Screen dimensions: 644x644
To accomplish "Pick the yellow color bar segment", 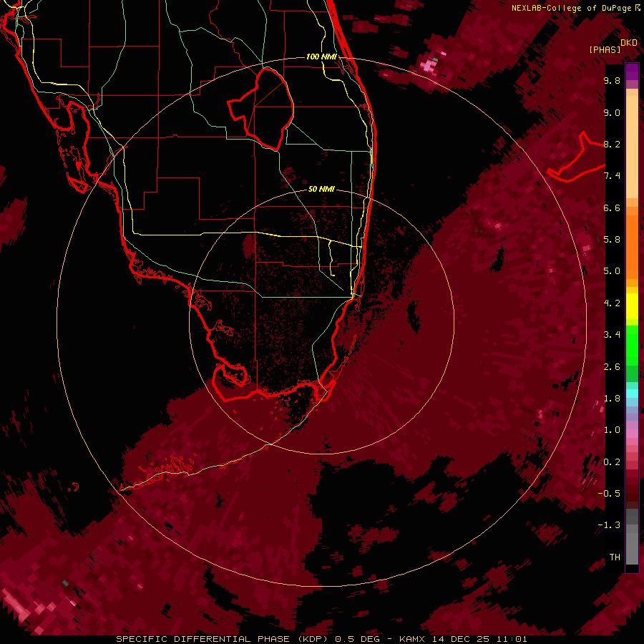I will tap(632, 306).
